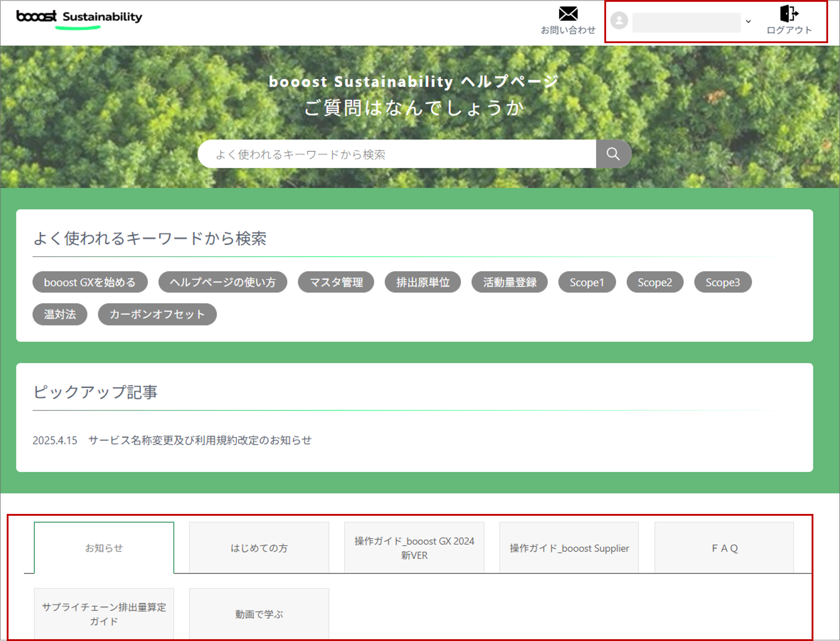Select keyword tag 温対法

click(x=60, y=314)
